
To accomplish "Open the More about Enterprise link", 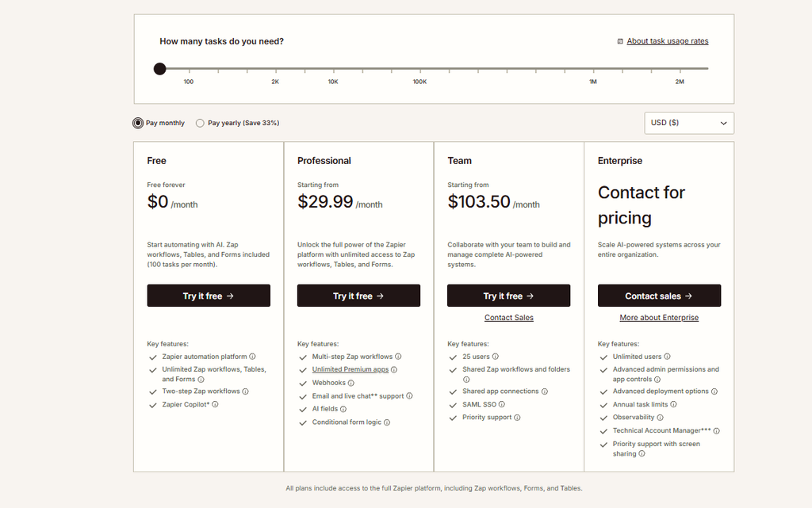I will pos(659,318).
